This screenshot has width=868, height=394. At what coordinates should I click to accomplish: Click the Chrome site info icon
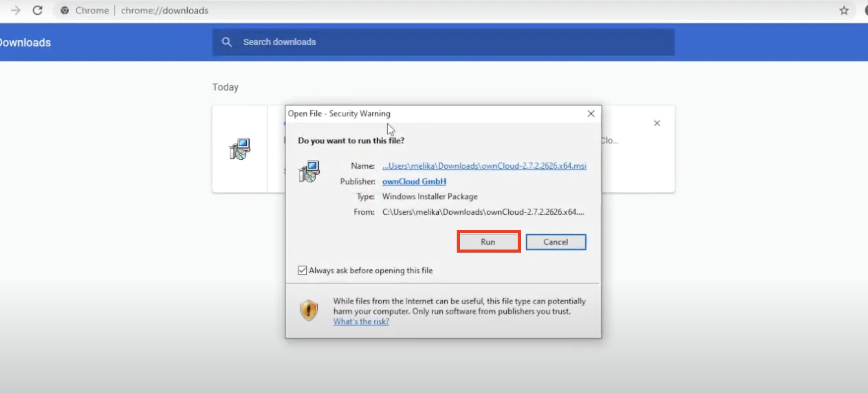65,10
